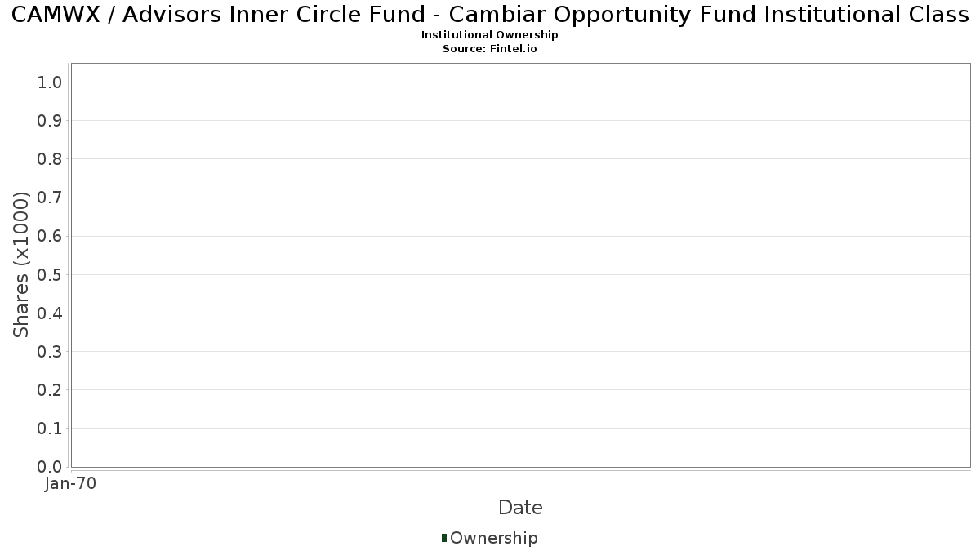
Task: Click the center of the empty plot area
Action: (520, 265)
